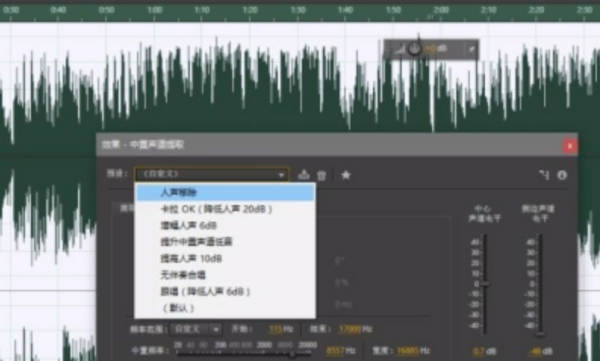Pick the 增幅人声 6dB preset

point(225,225)
